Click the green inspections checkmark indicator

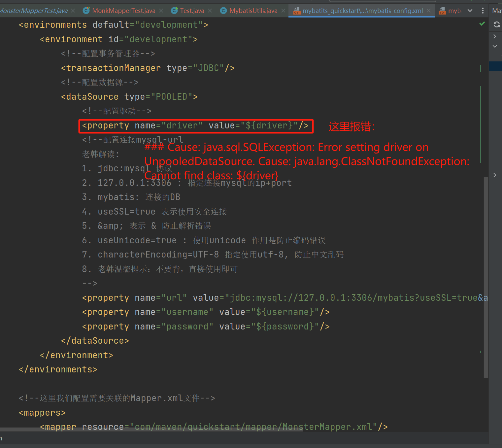pos(482,24)
